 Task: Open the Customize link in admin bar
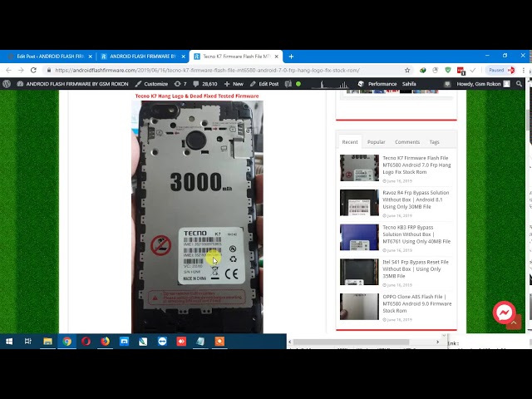(x=151, y=84)
